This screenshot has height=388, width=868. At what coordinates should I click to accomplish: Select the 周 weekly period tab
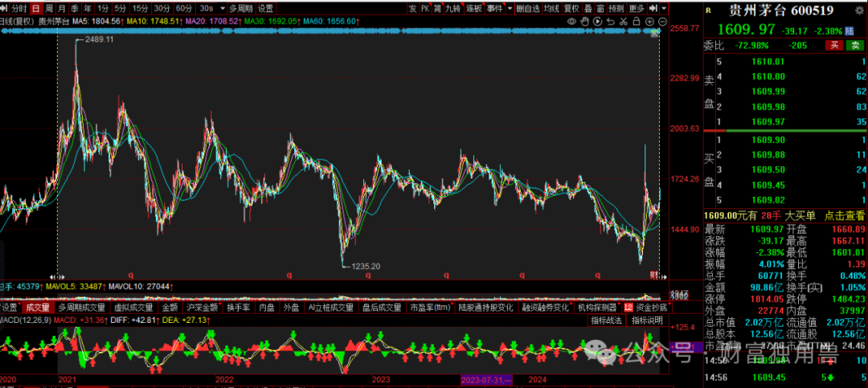[49, 8]
